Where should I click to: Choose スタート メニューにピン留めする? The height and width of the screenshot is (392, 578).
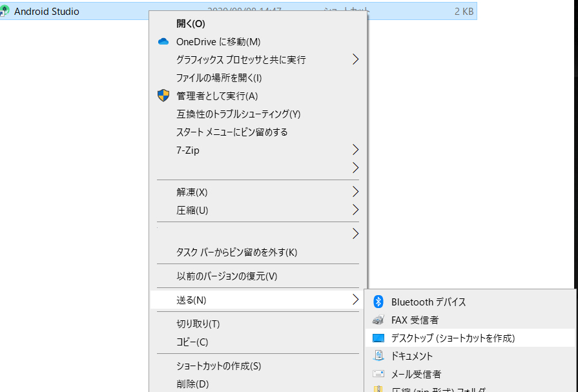tap(232, 132)
